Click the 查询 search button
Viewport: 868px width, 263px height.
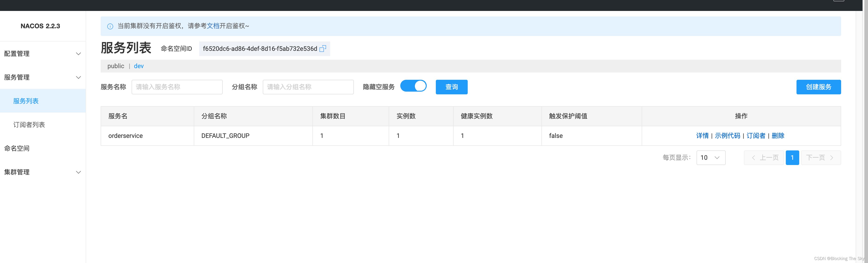click(x=452, y=87)
